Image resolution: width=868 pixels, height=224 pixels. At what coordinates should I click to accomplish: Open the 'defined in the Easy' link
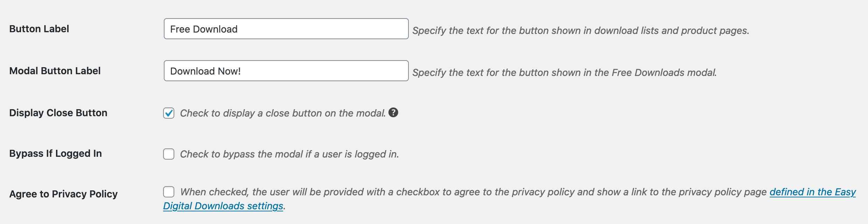click(x=812, y=192)
